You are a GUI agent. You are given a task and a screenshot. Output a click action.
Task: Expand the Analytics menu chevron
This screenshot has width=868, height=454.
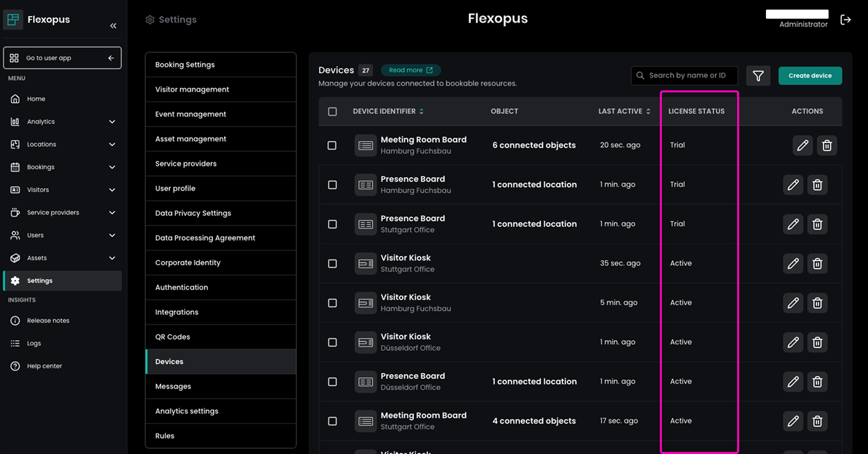(x=112, y=122)
